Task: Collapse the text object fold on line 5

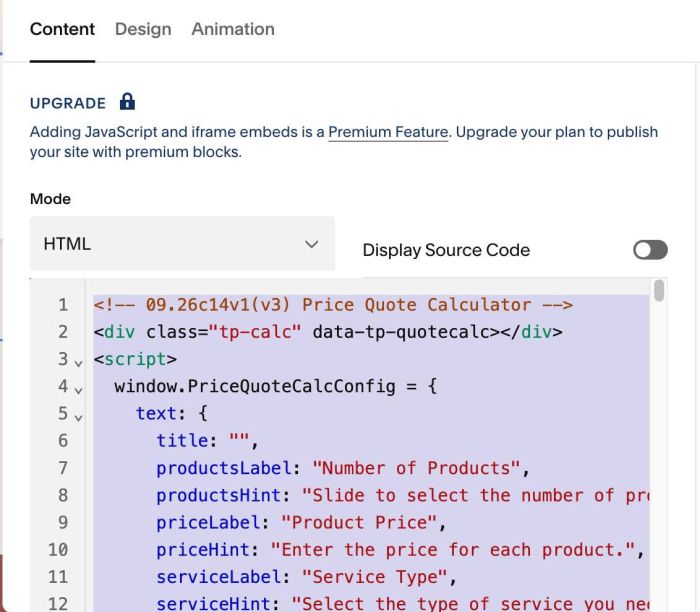Action: click(79, 418)
